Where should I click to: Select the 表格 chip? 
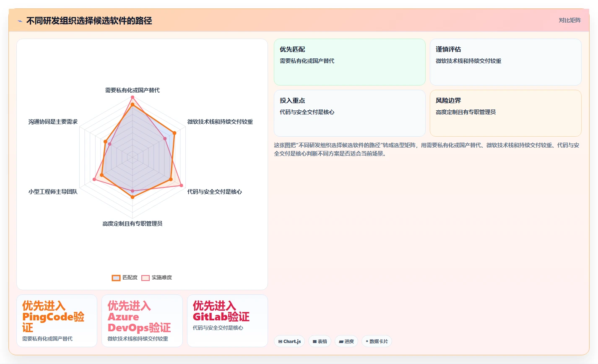tap(320, 341)
